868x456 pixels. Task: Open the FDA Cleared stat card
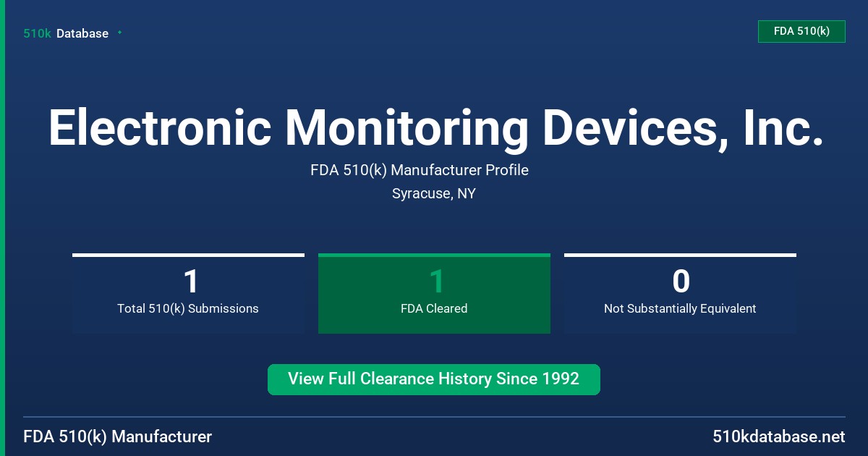click(x=434, y=293)
